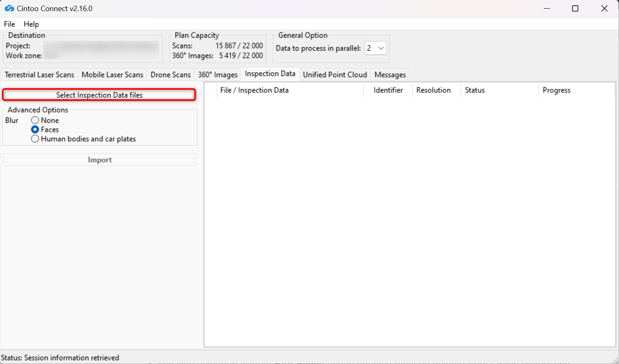The height and width of the screenshot is (364, 619).
Task: Sort by the Resolution column header
Action: (437, 90)
